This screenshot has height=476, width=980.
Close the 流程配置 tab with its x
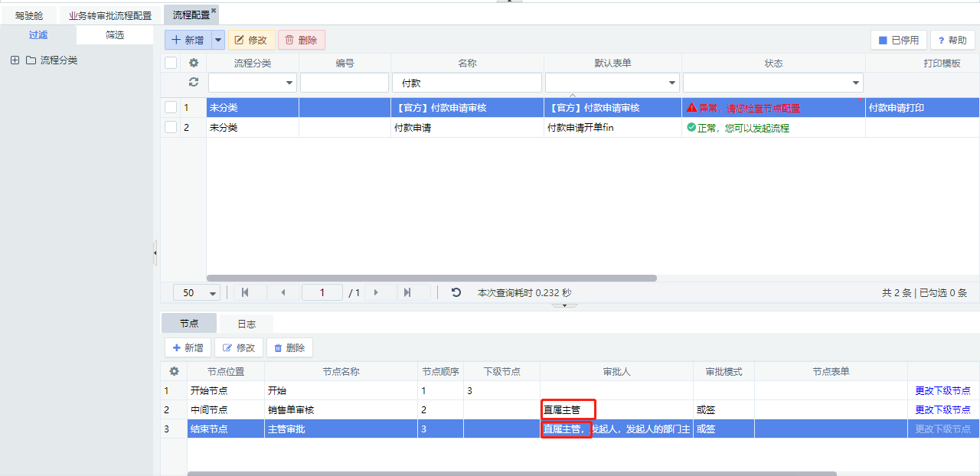tap(214, 11)
